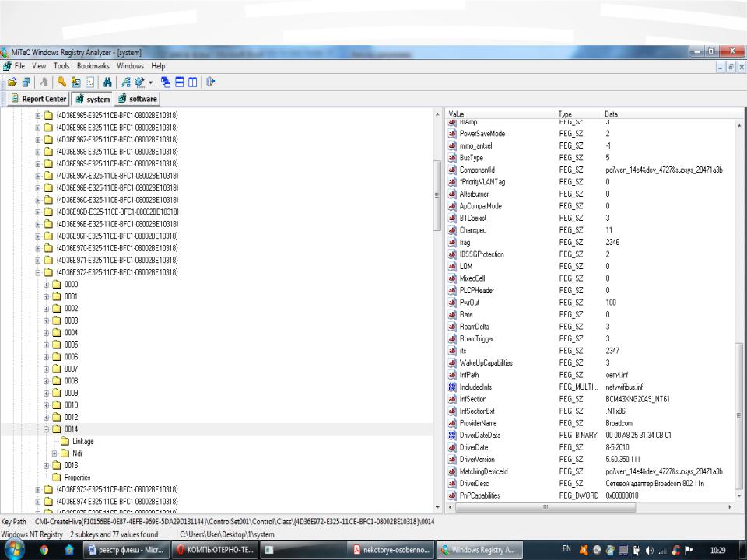
Task: Open the File menu
Action: [x=19, y=66]
